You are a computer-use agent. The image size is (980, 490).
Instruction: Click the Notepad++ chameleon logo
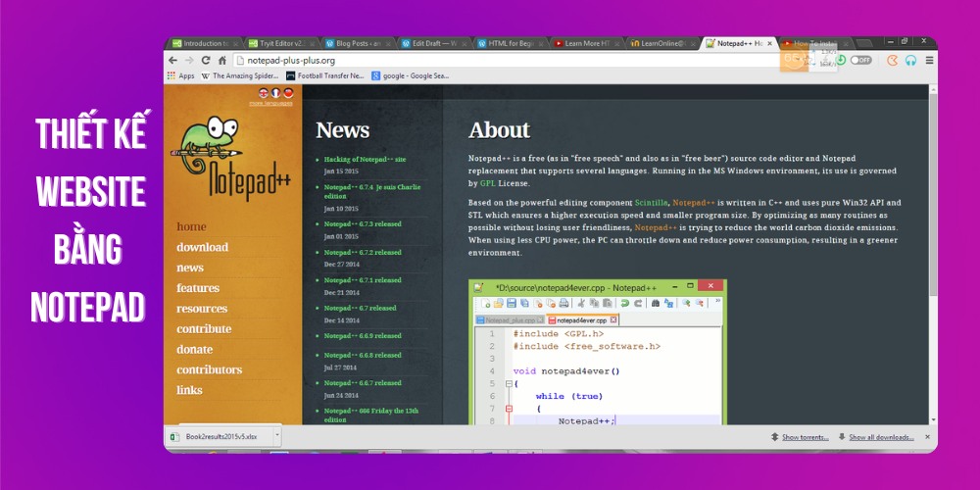230,160
